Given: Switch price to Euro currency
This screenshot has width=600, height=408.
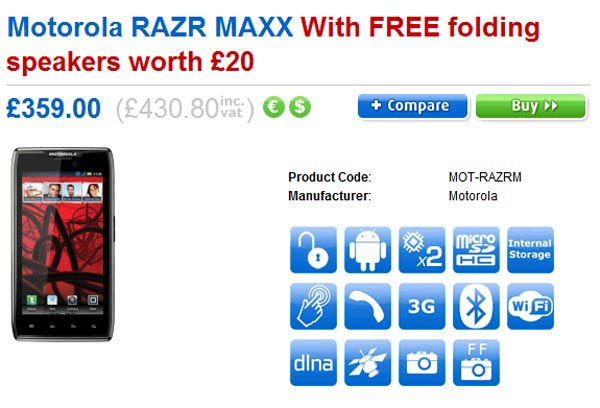Looking at the screenshot, I should coord(273,107).
